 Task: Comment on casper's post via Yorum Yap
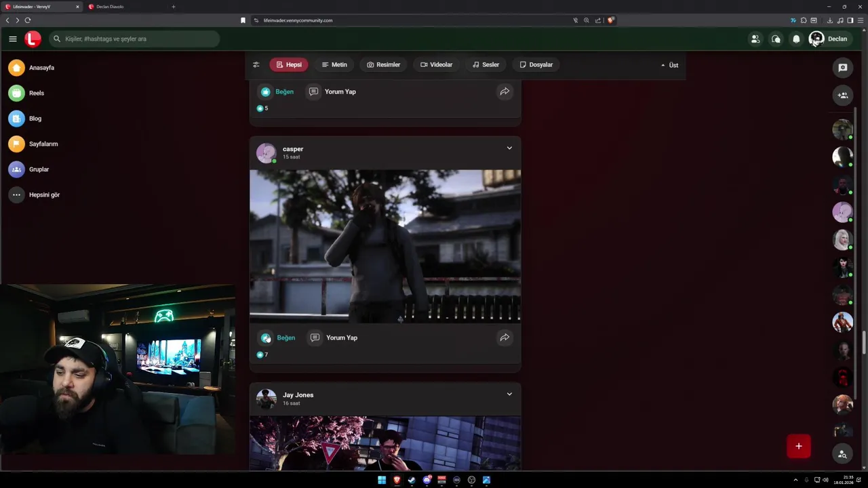[x=334, y=338]
